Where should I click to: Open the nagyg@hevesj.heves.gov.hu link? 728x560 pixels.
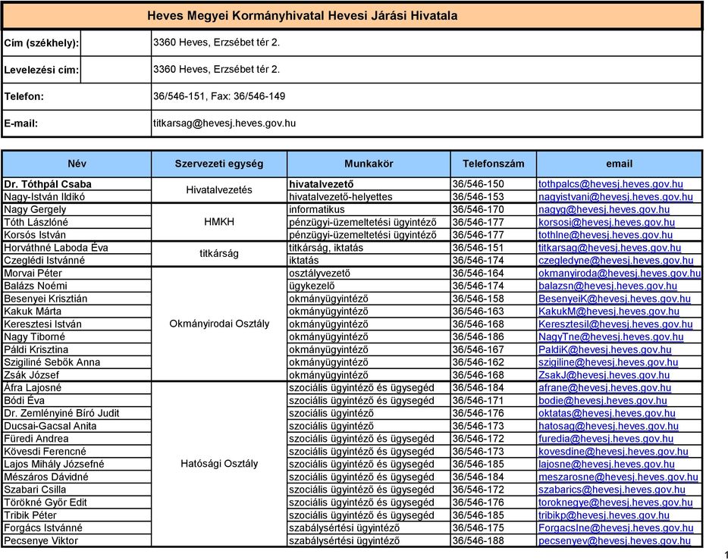pyautogui.click(x=604, y=210)
